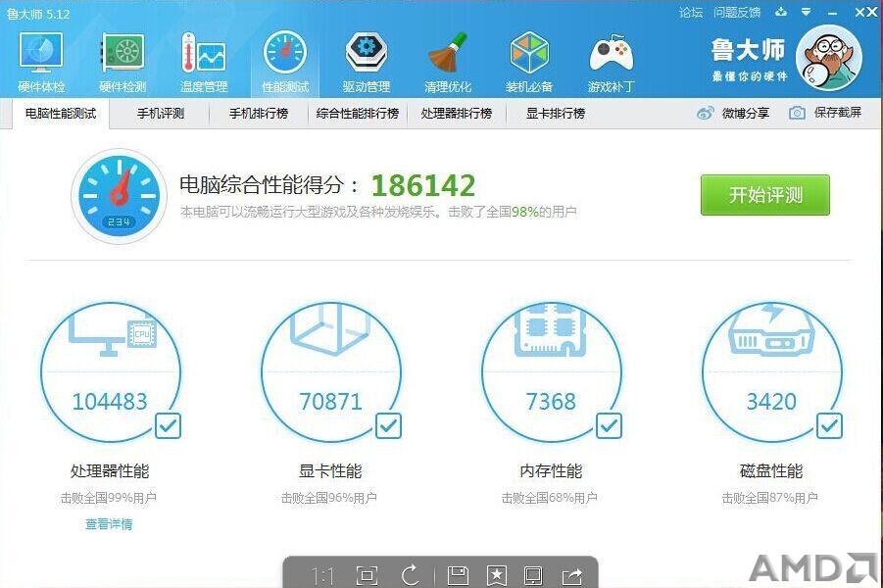Click the download icon in title bar
883x588 pixels.
(780, 12)
